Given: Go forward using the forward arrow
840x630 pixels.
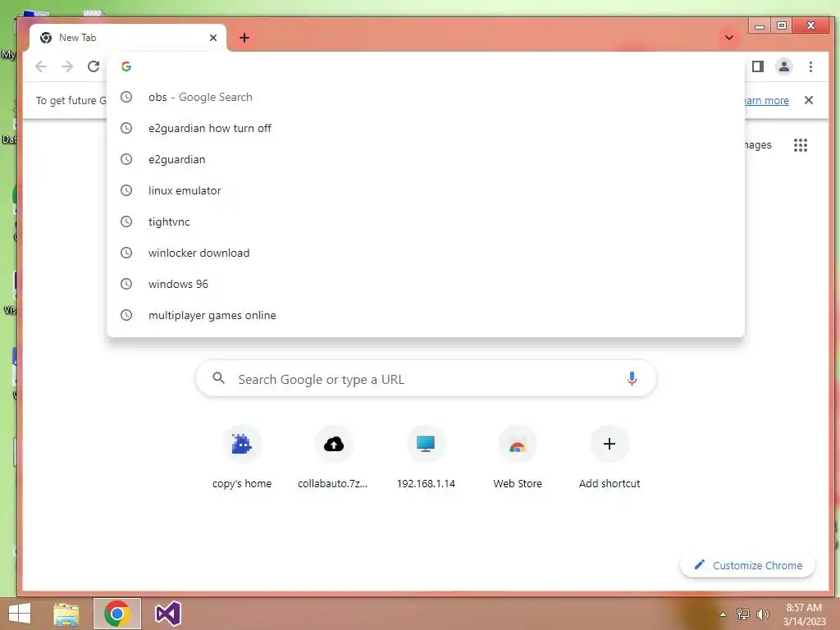Looking at the screenshot, I should tap(67, 66).
